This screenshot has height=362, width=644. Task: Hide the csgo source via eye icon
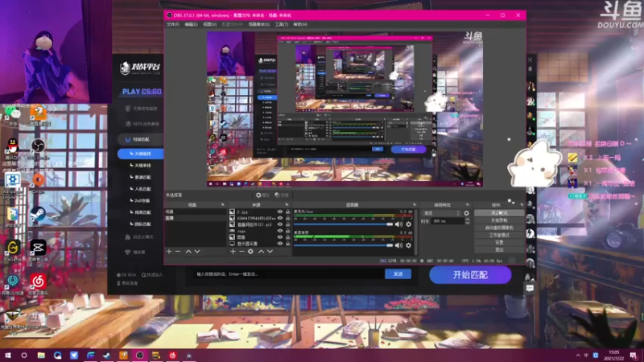click(x=280, y=231)
